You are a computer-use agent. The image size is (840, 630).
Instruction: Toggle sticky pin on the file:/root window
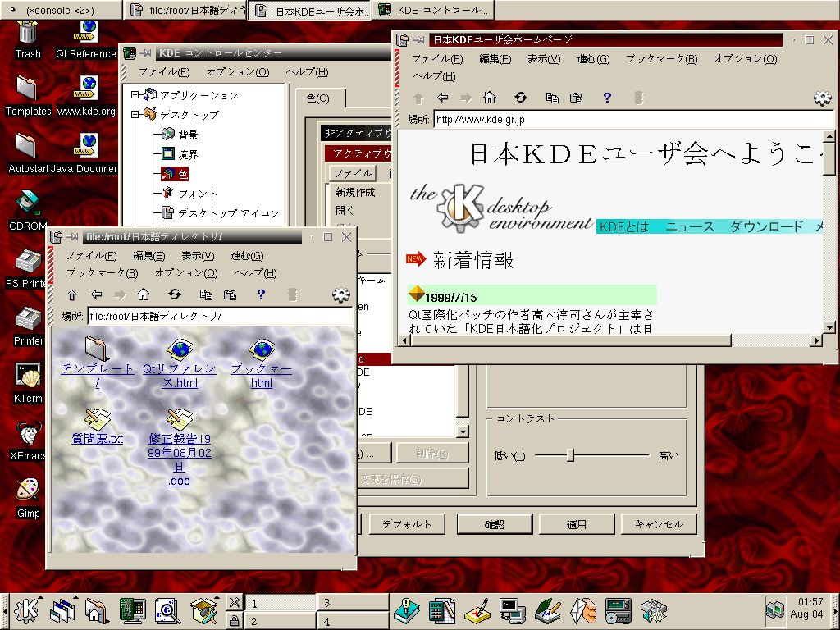(71, 237)
